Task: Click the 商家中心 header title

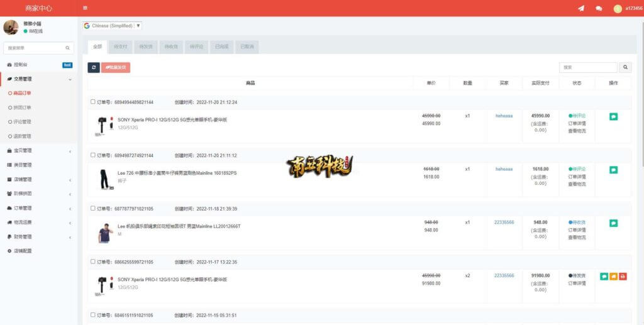Action: (38, 8)
